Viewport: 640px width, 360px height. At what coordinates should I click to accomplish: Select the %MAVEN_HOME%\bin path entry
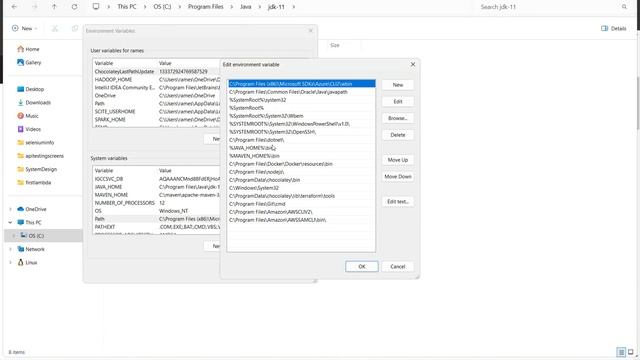tap(301, 156)
